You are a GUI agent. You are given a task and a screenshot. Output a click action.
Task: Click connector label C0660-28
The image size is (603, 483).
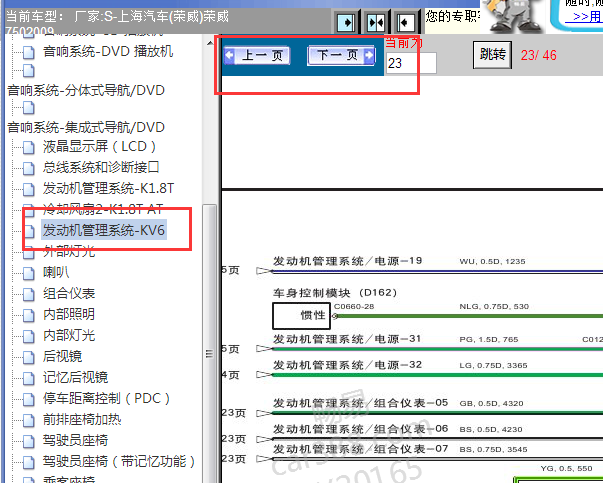pos(354,306)
